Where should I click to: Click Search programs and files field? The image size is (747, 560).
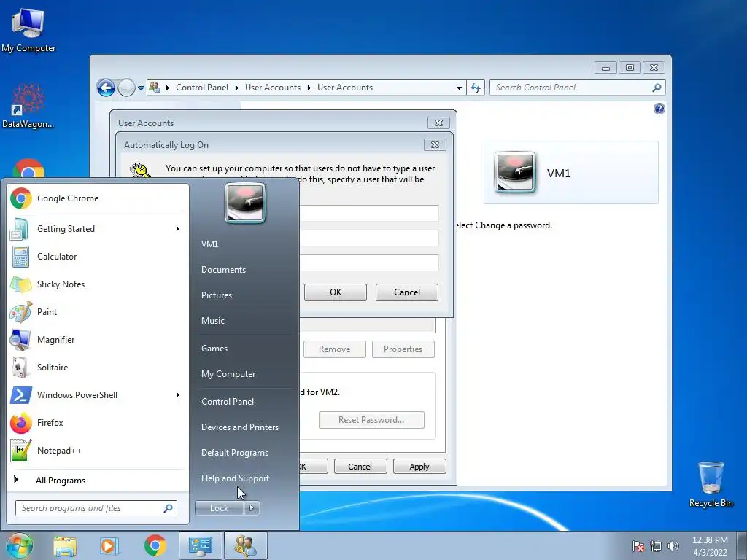click(96, 508)
